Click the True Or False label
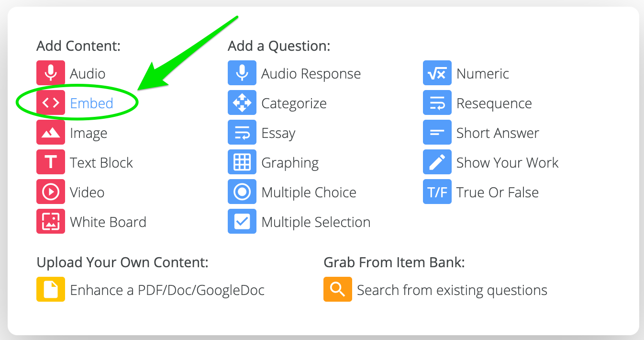This screenshot has height=340, width=644. [x=497, y=193]
